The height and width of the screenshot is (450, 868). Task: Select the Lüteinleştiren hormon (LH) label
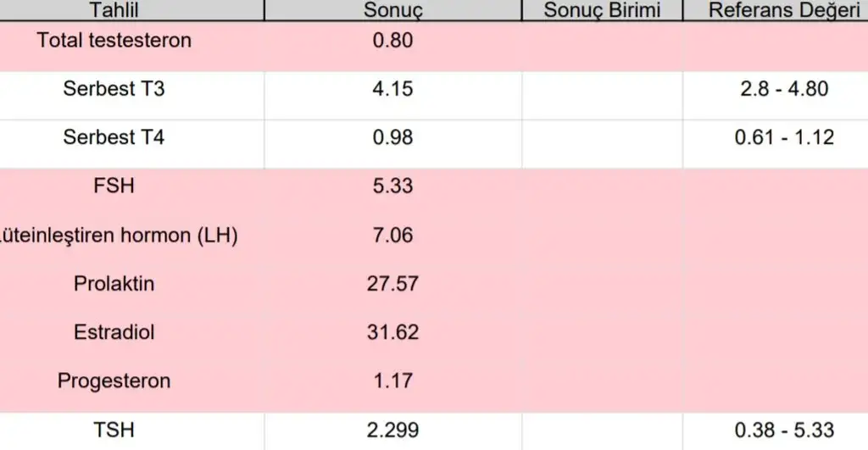pos(119,235)
